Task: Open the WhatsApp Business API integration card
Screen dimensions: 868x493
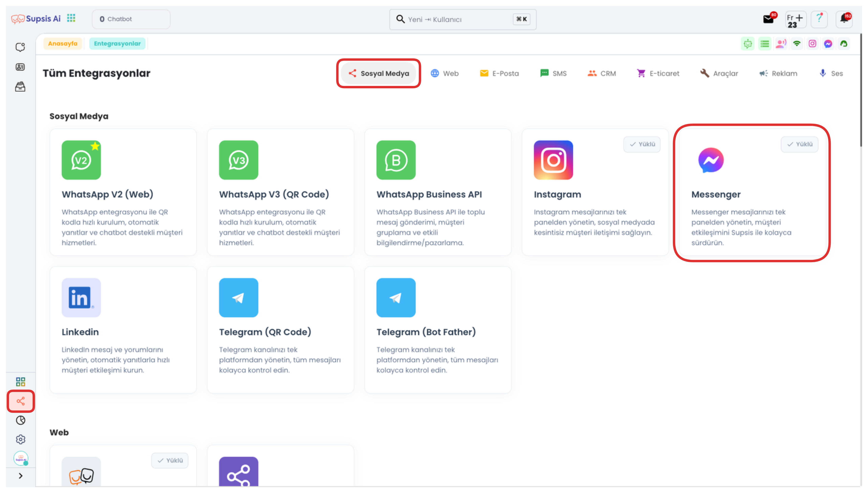Action: coord(438,192)
